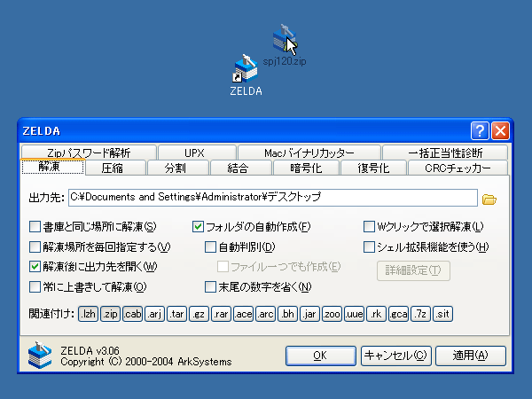
Task: Switch to the 結合 tab
Action: pyautogui.click(x=241, y=168)
